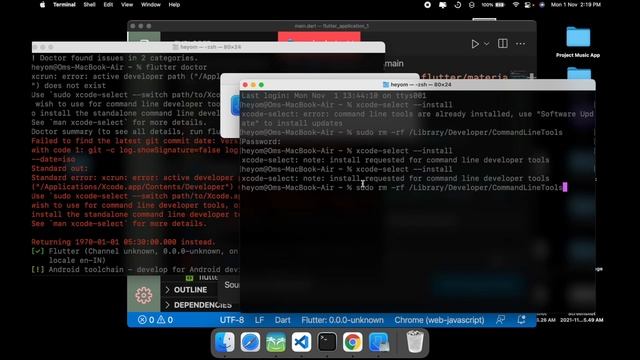The height and width of the screenshot is (360, 640).
Task: Click 'Last login: Mon Nov 1' line
Action: point(334,96)
